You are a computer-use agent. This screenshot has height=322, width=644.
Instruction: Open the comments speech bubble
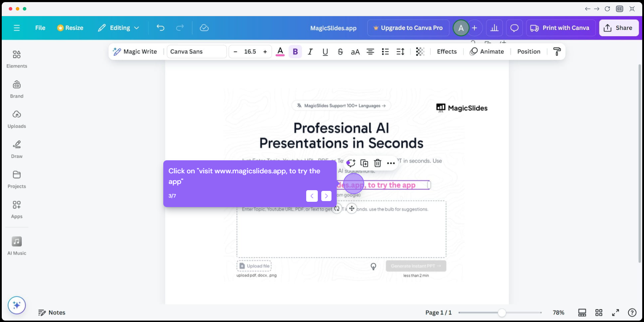(x=514, y=28)
